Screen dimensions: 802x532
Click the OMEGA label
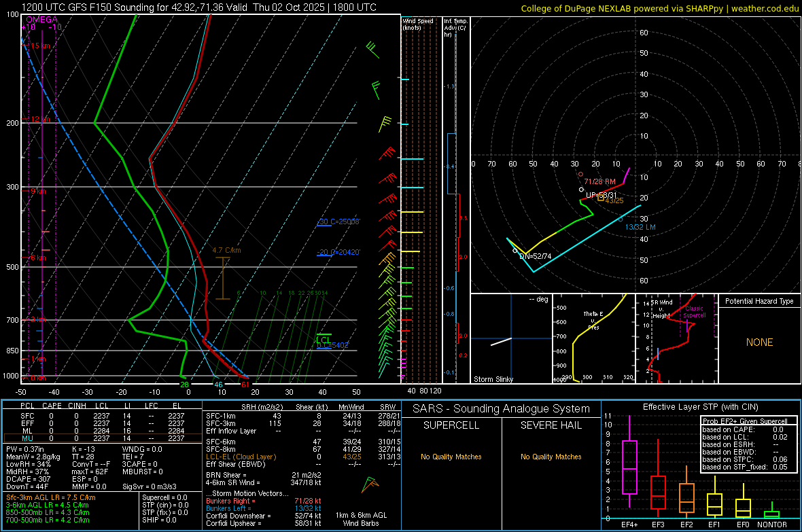[x=42, y=20]
